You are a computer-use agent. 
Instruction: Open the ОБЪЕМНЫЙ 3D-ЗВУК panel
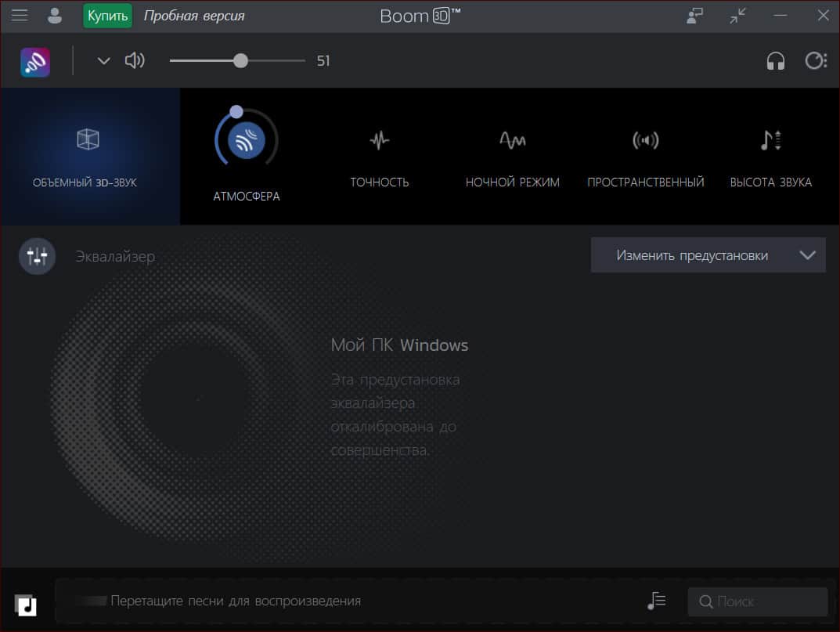[90, 156]
